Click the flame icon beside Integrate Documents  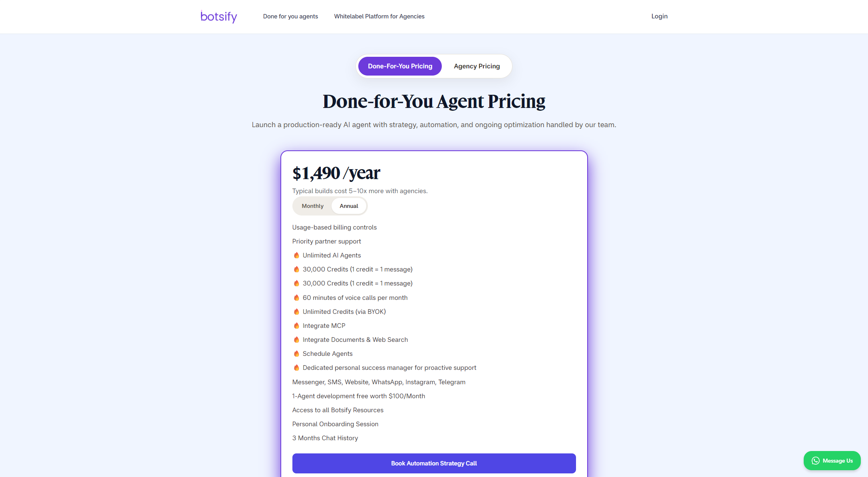(296, 340)
